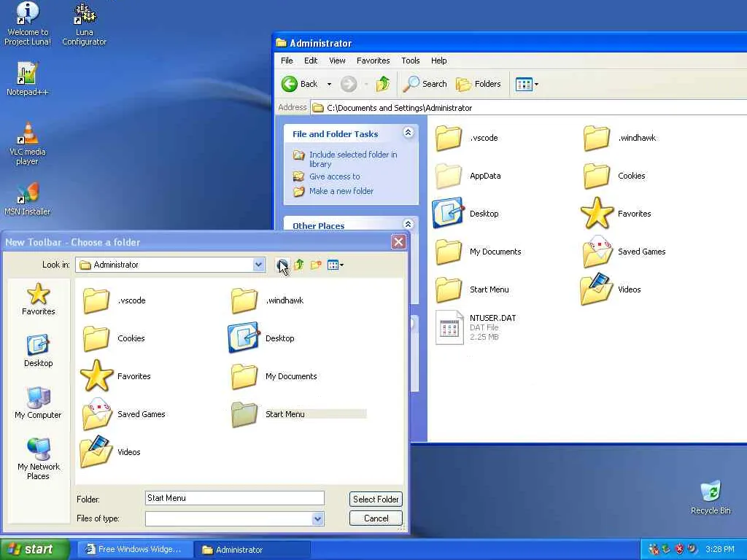This screenshot has height=560, width=747.
Task: Click the Make a new folder link
Action: click(341, 191)
